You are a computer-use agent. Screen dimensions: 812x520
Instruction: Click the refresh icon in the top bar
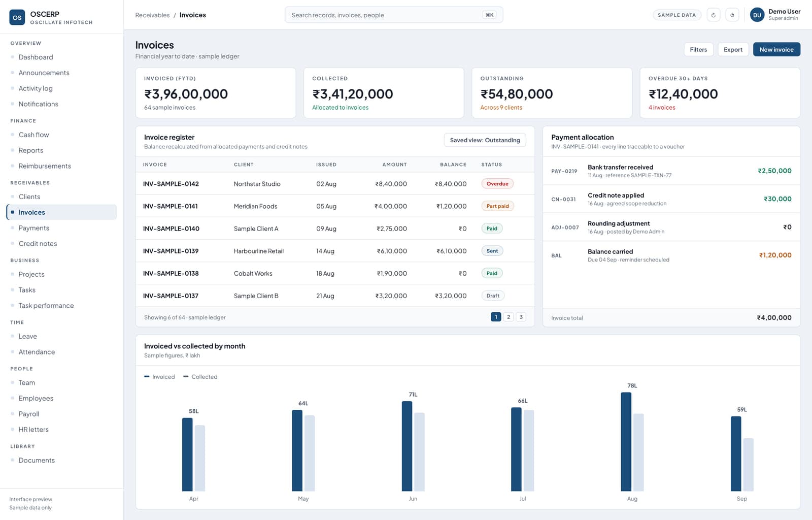click(x=713, y=15)
